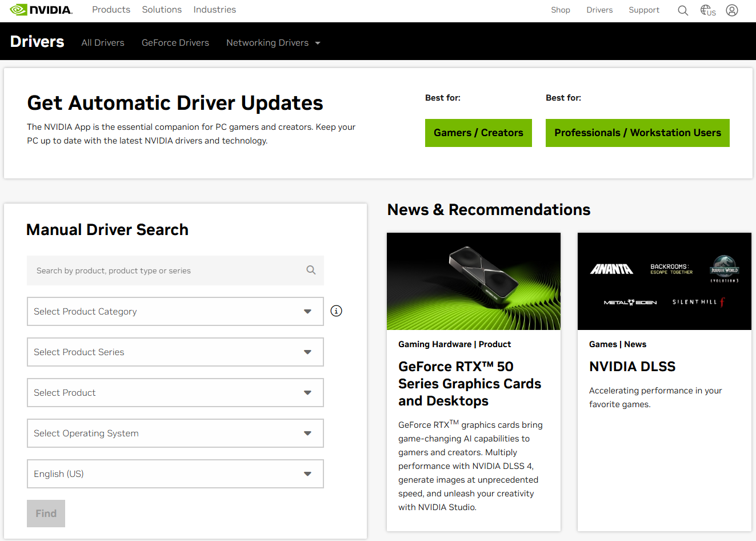Screen dimensions: 756x541
Task: Click the Drivers page title
Action: coord(37,42)
